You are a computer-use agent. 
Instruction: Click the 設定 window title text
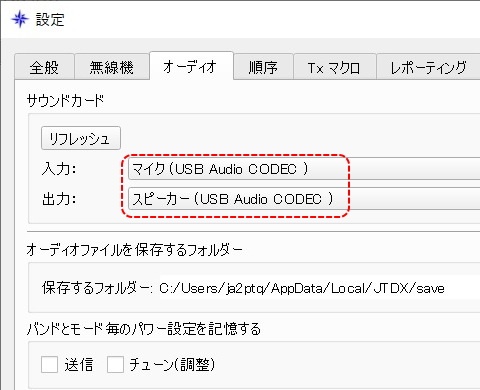pos(50,19)
